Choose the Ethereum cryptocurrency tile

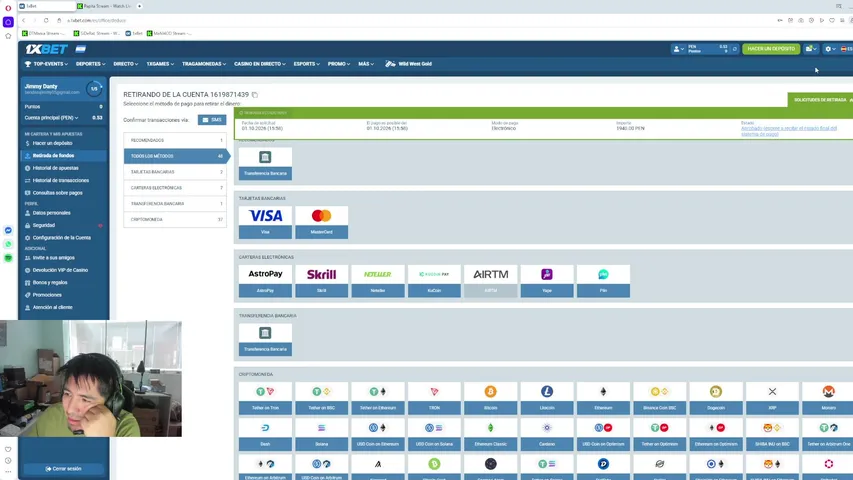(603, 398)
